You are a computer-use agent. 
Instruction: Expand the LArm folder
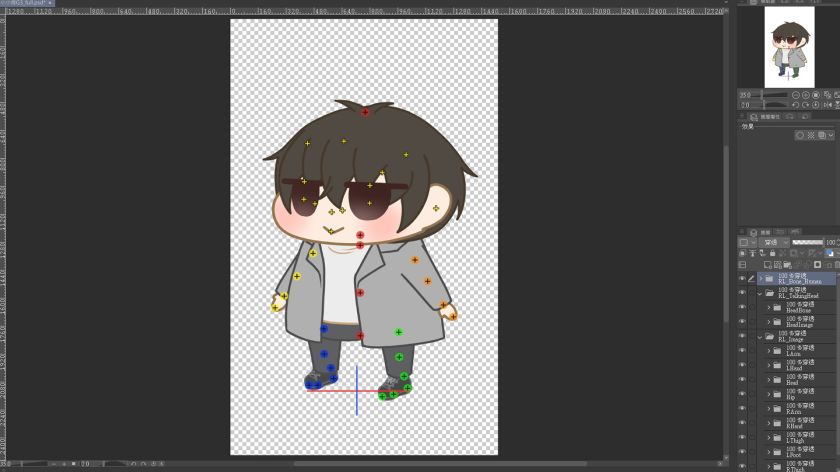[x=769, y=351]
